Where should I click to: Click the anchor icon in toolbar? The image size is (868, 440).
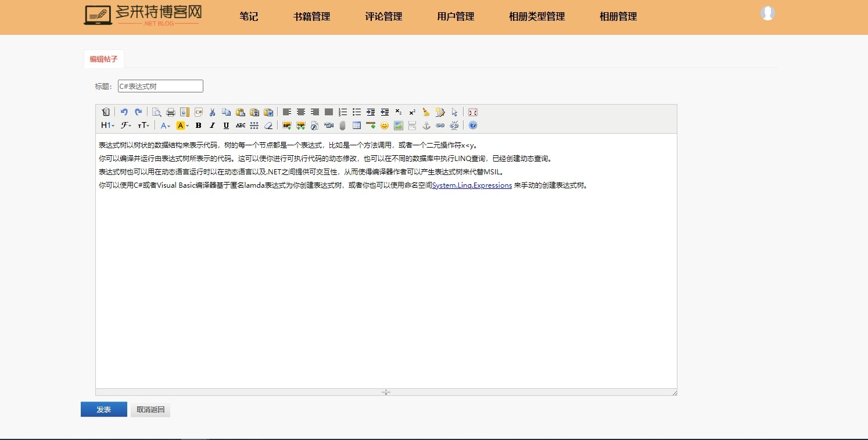point(426,126)
